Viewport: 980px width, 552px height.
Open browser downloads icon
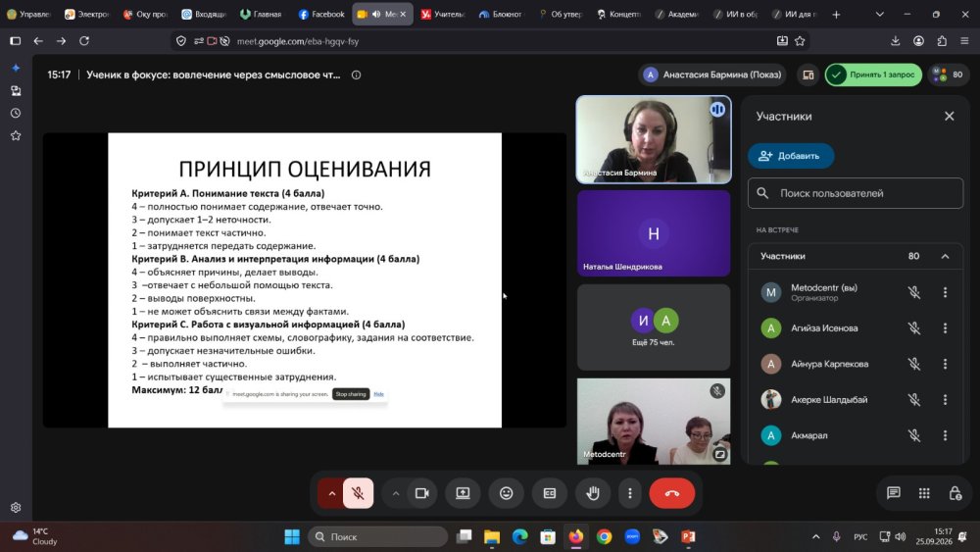click(x=895, y=40)
